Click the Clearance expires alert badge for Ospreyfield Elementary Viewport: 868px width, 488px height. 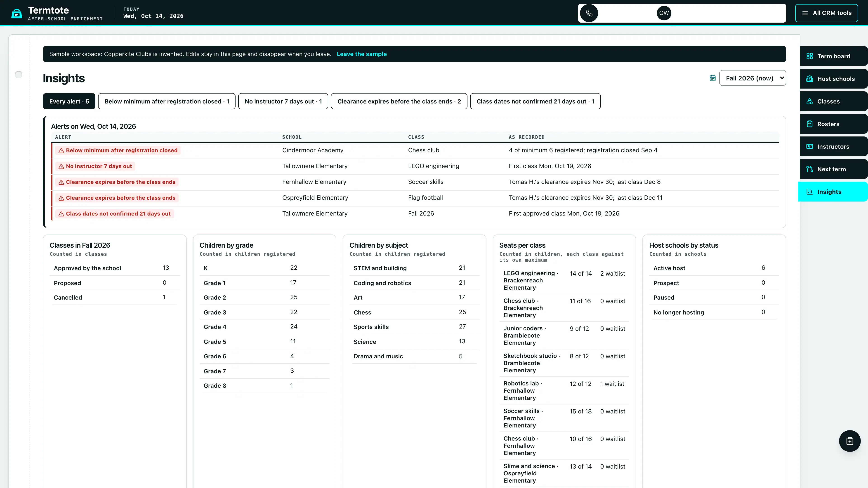117,198
